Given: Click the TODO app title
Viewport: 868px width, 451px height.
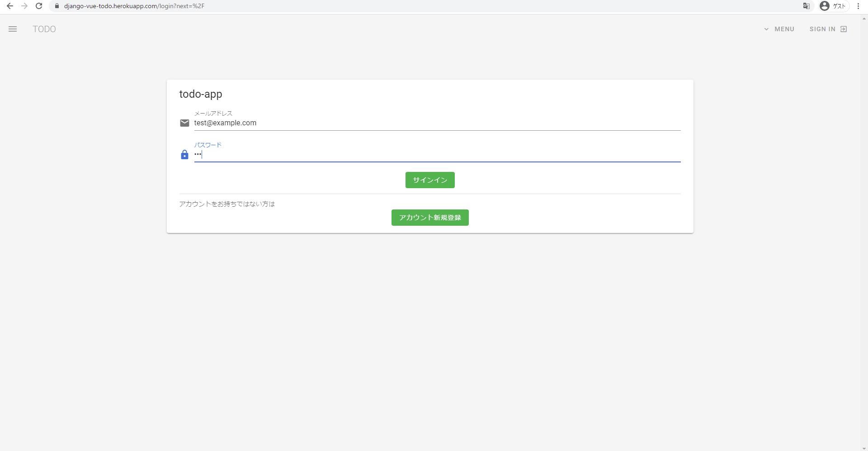Looking at the screenshot, I should tap(44, 29).
